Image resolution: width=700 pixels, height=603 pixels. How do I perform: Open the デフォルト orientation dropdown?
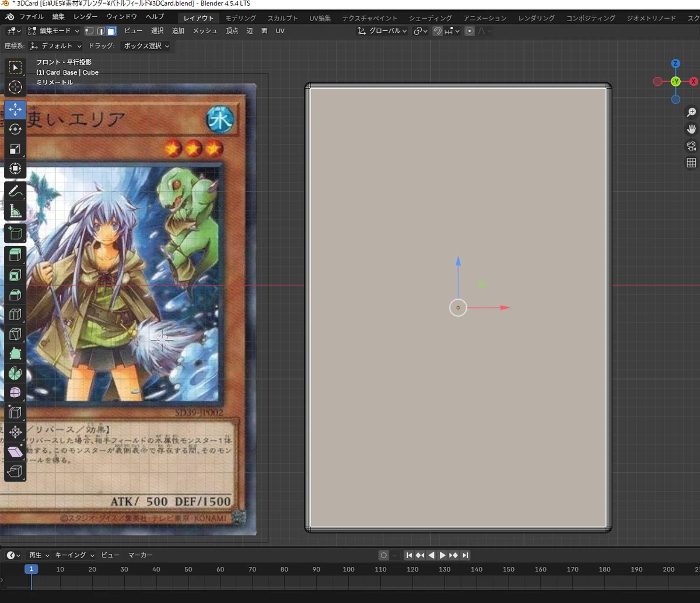click(56, 45)
